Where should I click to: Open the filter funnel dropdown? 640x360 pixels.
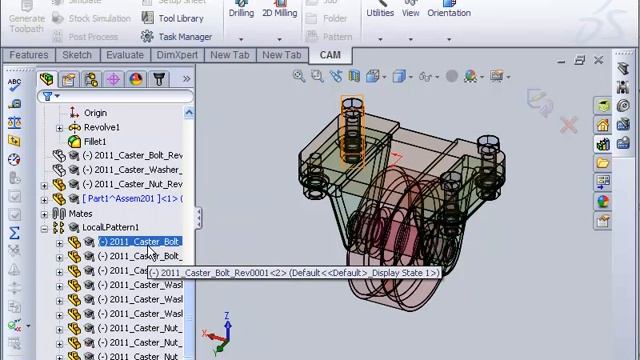click(x=51, y=96)
